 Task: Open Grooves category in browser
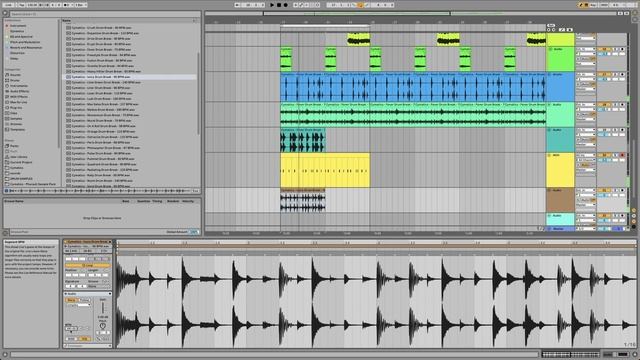pos(16,124)
